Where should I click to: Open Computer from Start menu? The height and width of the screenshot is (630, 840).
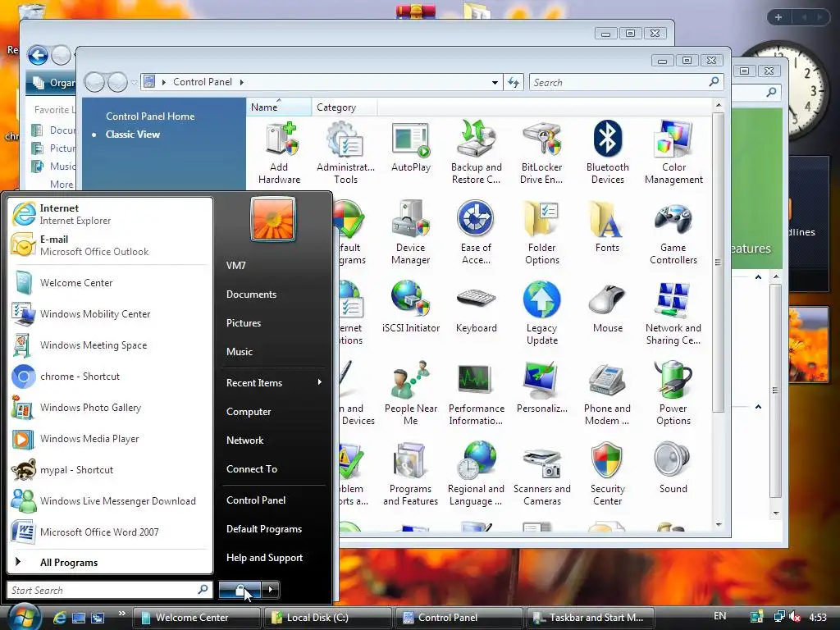click(x=274, y=412)
